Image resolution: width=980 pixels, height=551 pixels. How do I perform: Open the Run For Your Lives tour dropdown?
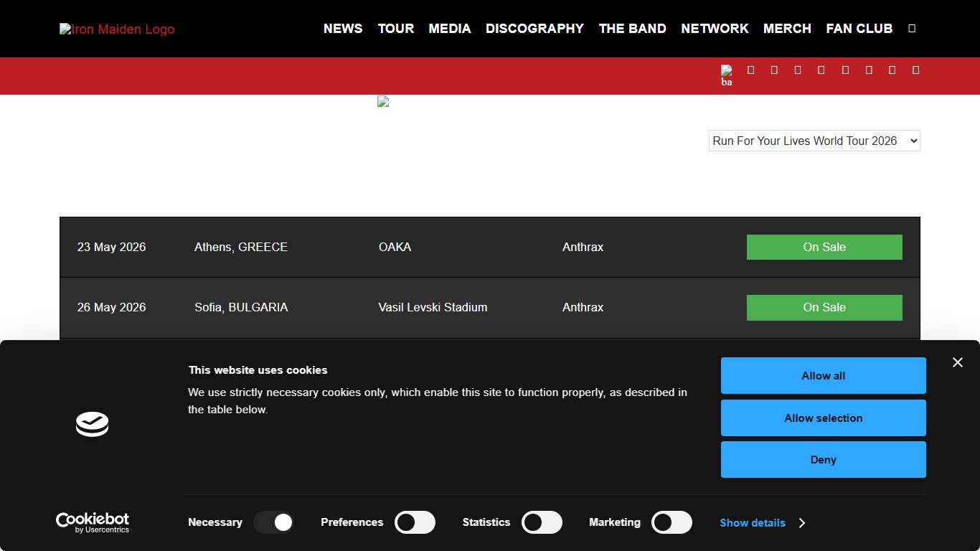click(814, 141)
